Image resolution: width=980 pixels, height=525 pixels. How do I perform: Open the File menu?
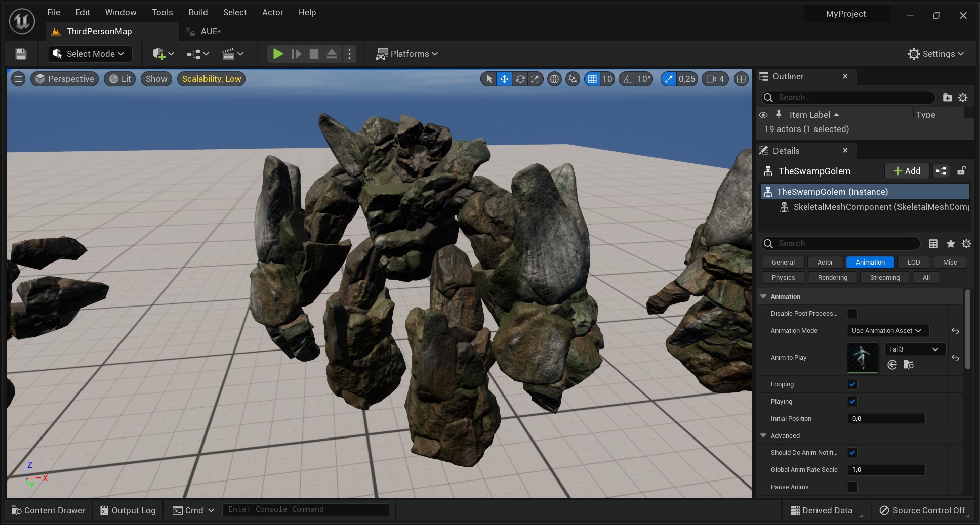(54, 12)
